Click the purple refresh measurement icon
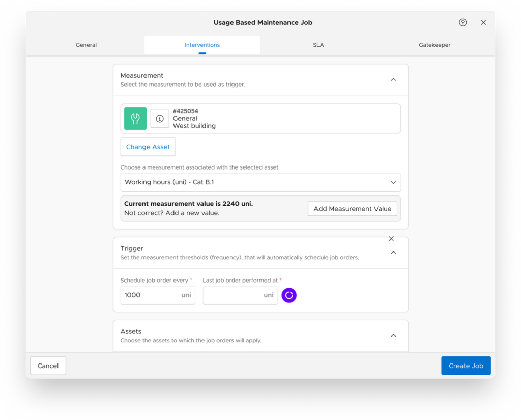Viewport: 521px width, 420px height. (289, 295)
